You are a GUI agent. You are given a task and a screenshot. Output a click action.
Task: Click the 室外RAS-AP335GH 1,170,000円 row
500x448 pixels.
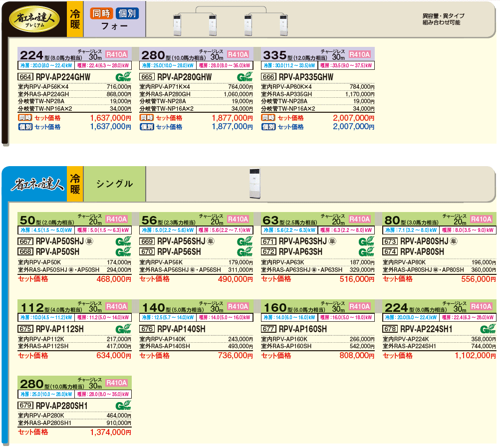point(317,94)
